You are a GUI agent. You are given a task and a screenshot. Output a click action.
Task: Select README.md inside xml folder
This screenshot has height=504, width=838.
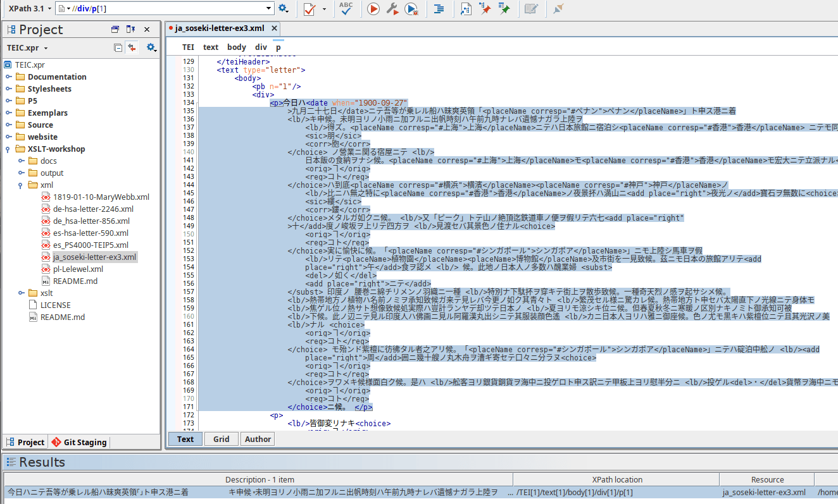click(x=75, y=281)
